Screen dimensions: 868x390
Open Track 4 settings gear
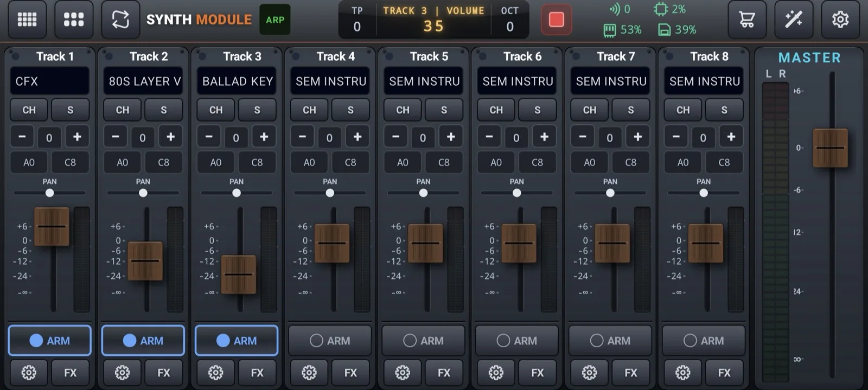pos(309,373)
